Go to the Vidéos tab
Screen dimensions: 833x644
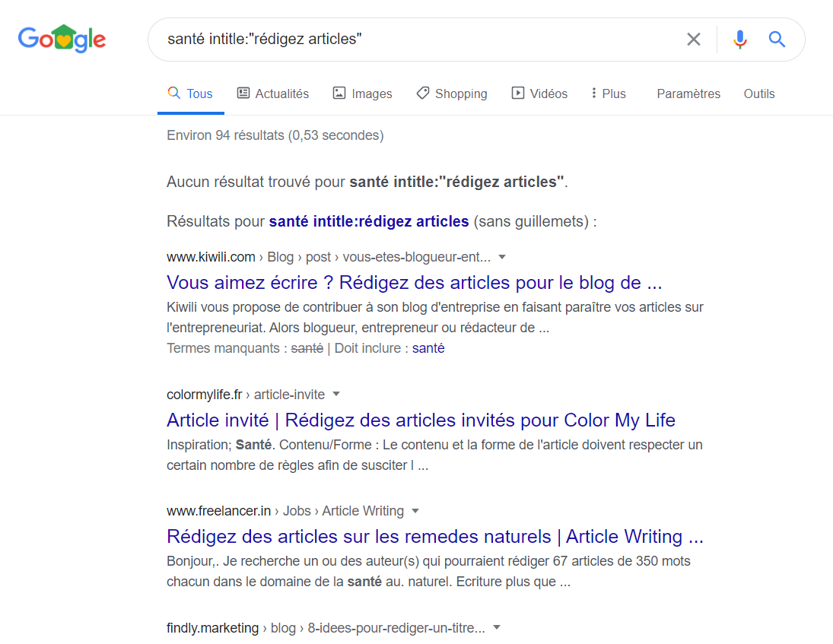coord(539,94)
